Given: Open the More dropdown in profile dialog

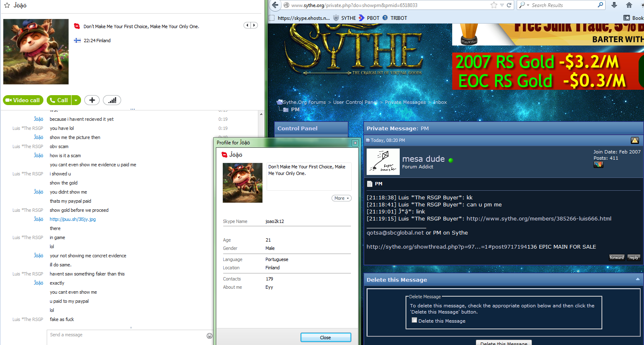Looking at the screenshot, I should point(341,198).
